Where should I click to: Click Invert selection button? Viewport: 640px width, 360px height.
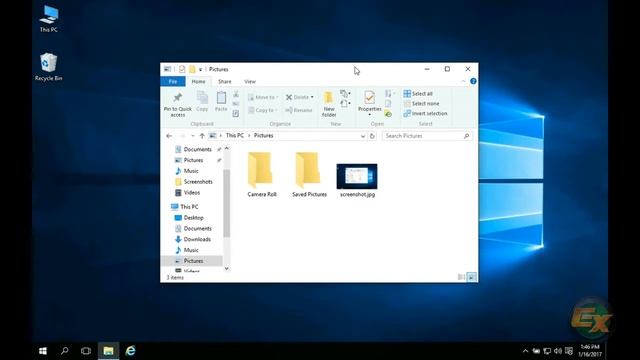pos(425,113)
